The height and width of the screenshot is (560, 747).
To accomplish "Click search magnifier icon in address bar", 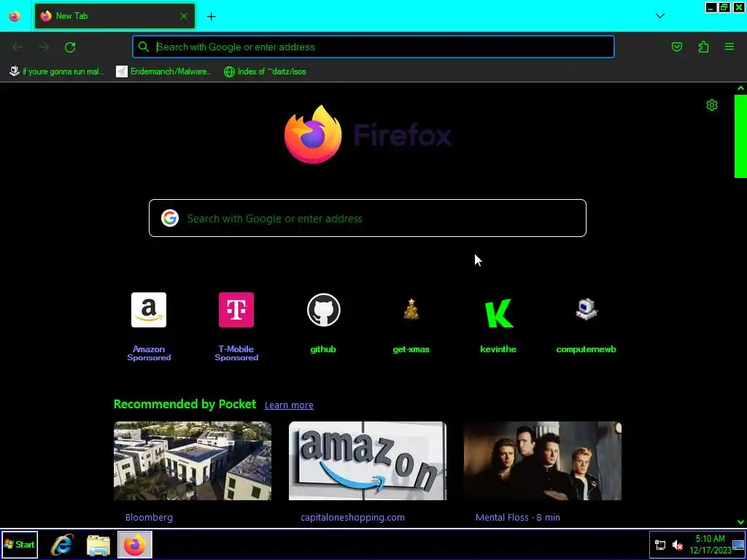I will coord(144,47).
